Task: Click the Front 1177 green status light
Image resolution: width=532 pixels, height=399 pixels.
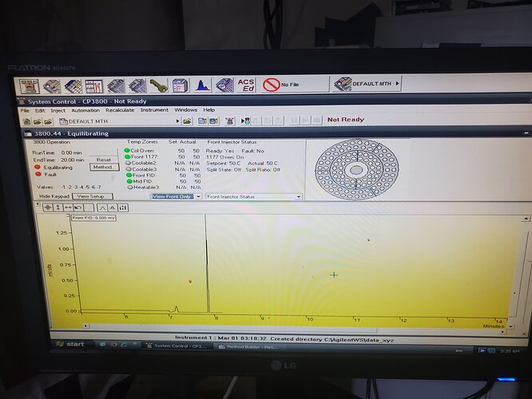Action: tap(128, 157)
